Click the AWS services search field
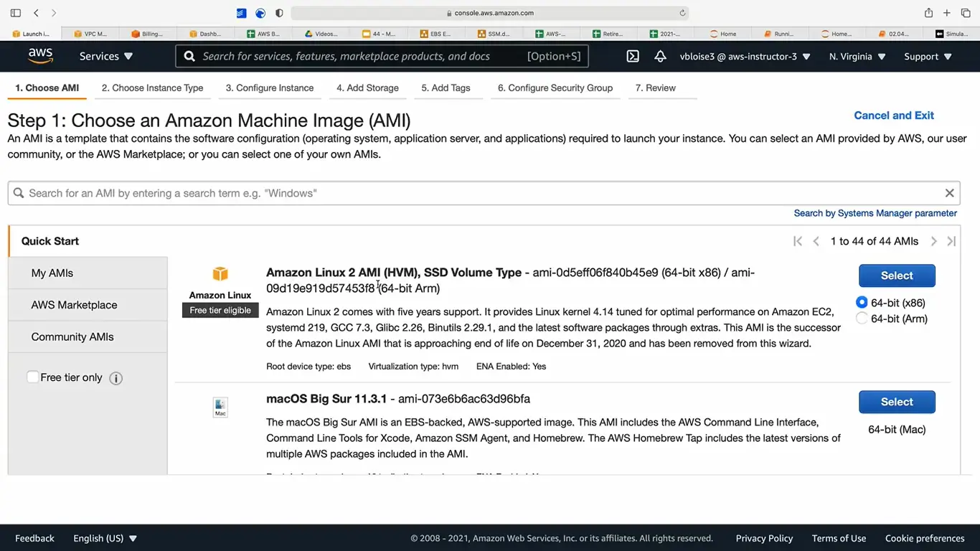This screenshot has width=980, height=551. 382,56
